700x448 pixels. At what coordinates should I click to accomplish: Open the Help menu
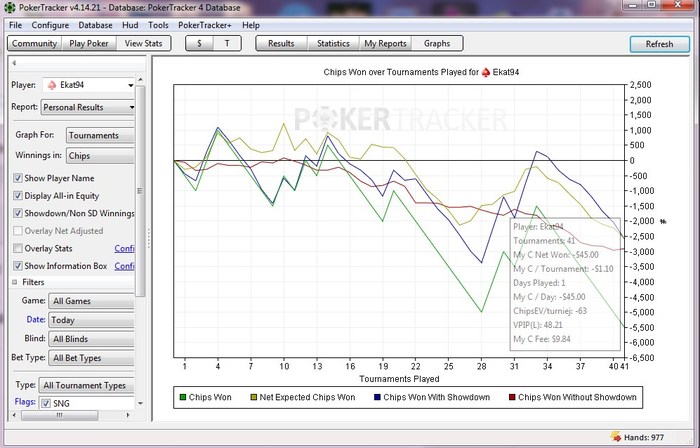tap(250, 25)
